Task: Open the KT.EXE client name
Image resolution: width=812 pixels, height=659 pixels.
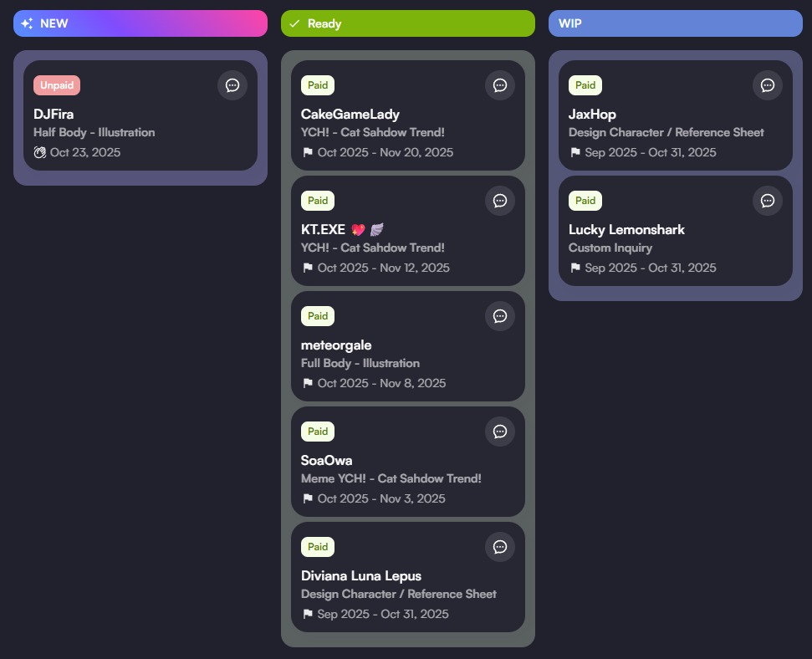Action: [x=323, y=229]
